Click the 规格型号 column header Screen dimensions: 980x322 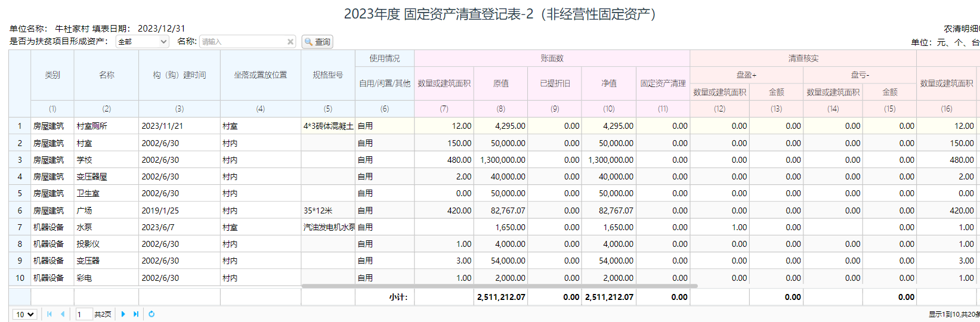click(x=328, y=75)
